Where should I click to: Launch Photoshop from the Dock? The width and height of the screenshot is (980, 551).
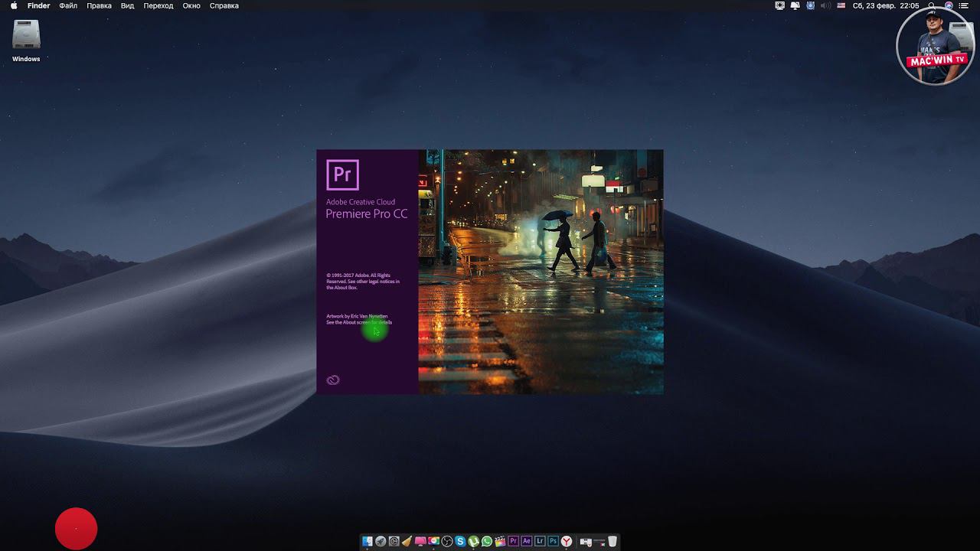pos(553,541)
